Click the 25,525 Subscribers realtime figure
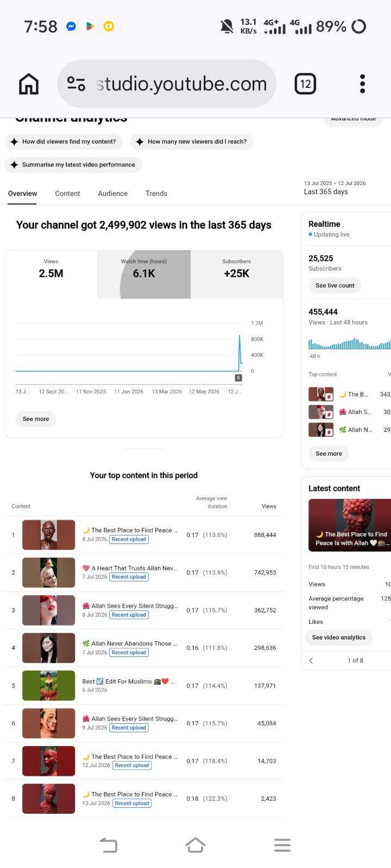 tap(321, 258)
